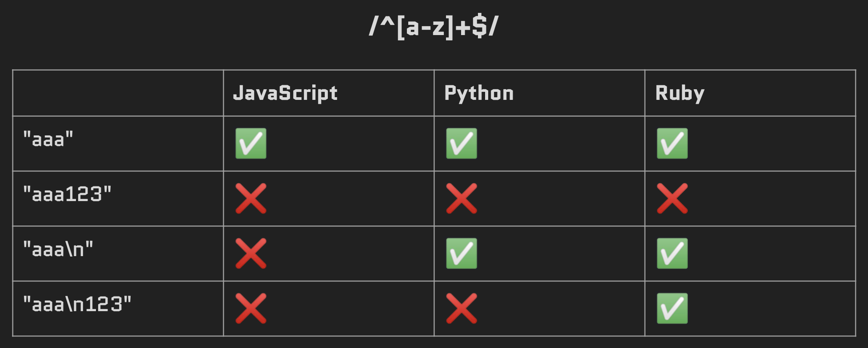Click the JavaScript red cross for "aaa123"
Viewport: 868px width, 348px height.
(x=251, y=198)
